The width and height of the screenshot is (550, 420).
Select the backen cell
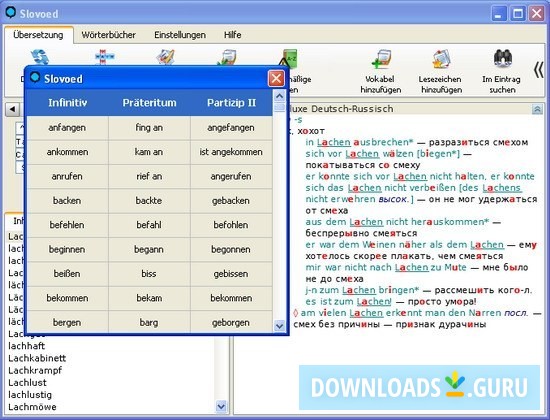[x=67, y=201]
